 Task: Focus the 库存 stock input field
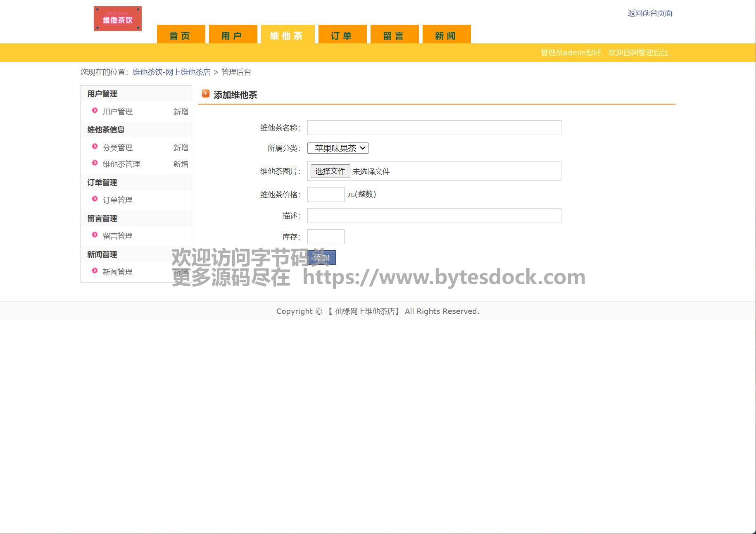tap(326, 237)
